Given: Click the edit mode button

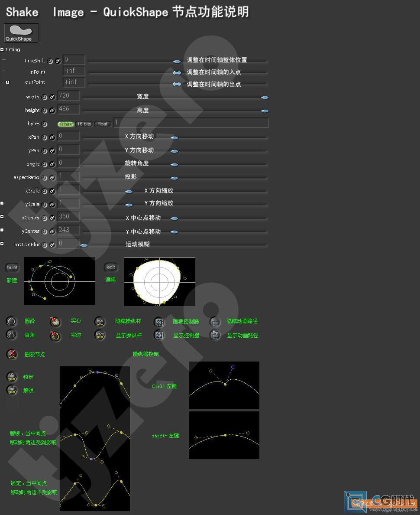Looking at the screenshot, I should 111,267.
